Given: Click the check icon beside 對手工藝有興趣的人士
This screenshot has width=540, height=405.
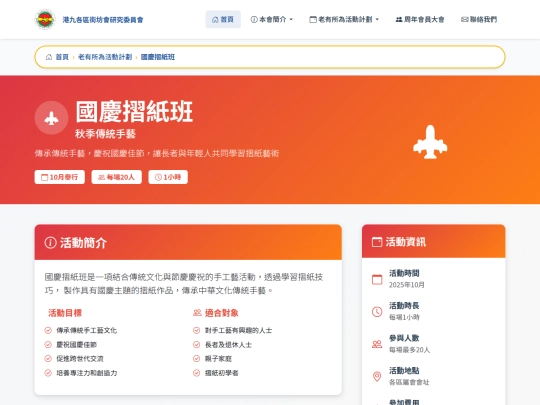Looking at the screenshot, I should (x=196, y=330).
